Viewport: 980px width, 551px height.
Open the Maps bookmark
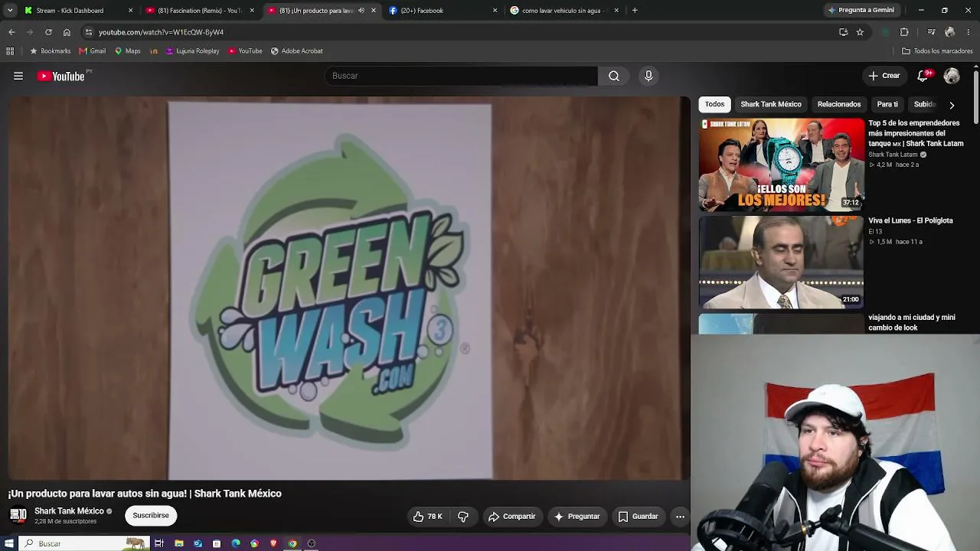click(x=128, y=51)
